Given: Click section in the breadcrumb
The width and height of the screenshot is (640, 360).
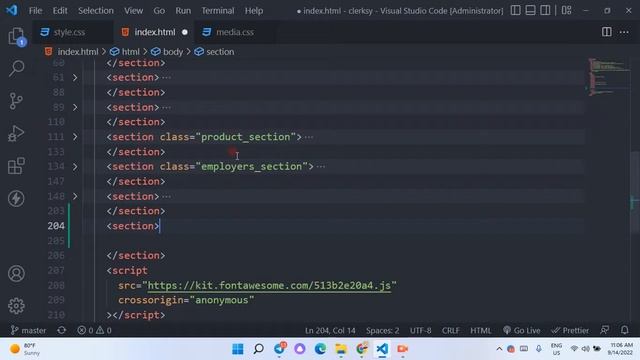Looking at the screenshot, I should (x=220, y=52).
